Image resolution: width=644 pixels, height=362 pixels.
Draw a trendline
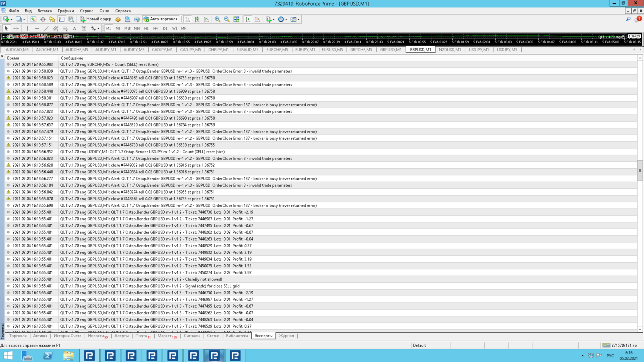pos(46,28)
